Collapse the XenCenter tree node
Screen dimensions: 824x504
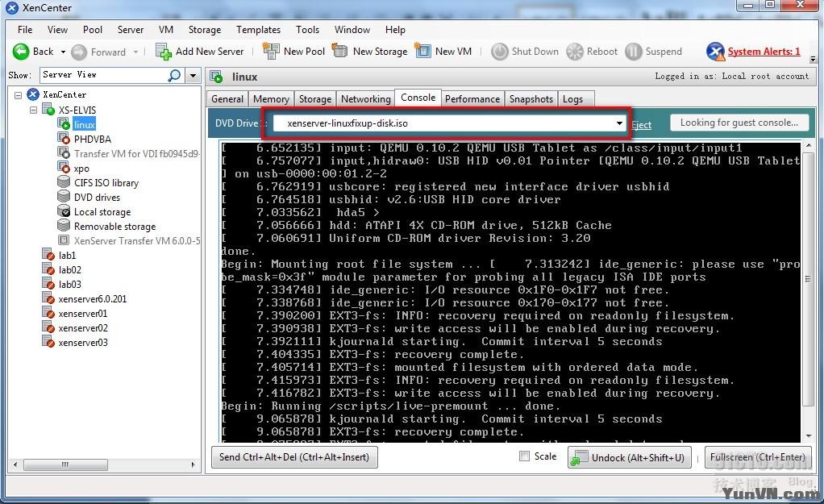point(19,95)
